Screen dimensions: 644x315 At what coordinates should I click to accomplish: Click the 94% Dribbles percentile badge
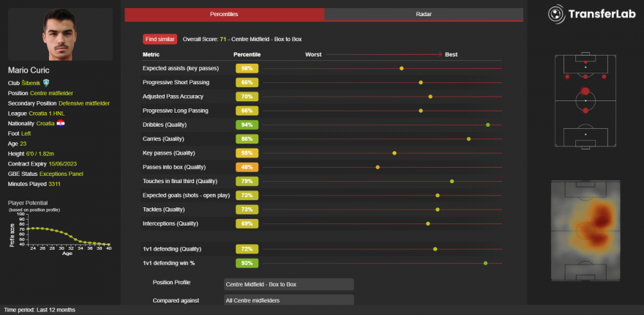pos(247,125)
